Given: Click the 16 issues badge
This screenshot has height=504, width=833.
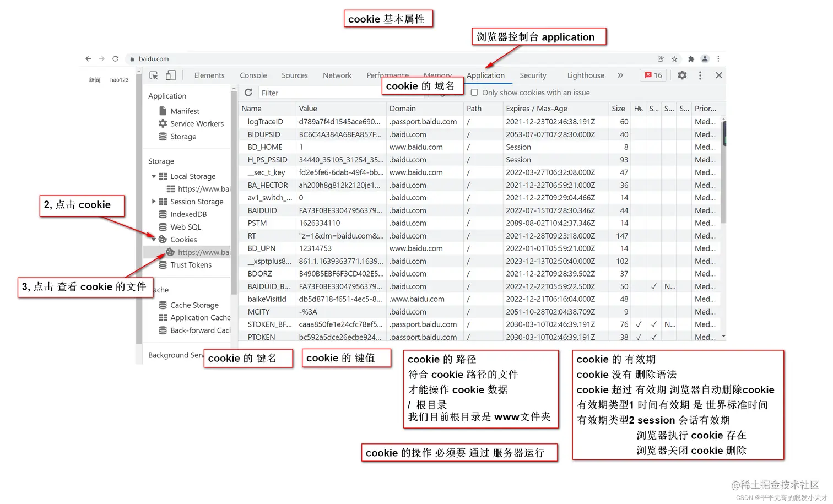Looking at the screenshot, I should [x=653, y=75].
